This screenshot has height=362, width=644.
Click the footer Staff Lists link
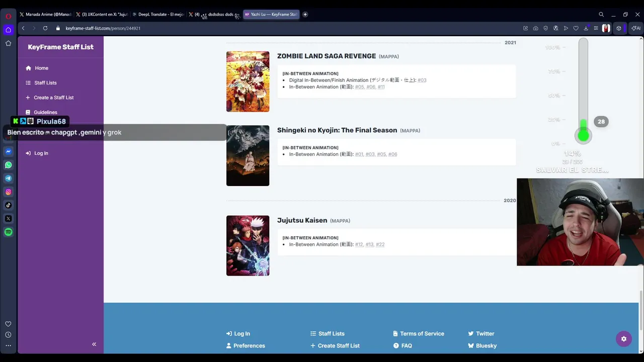[328, 333]
